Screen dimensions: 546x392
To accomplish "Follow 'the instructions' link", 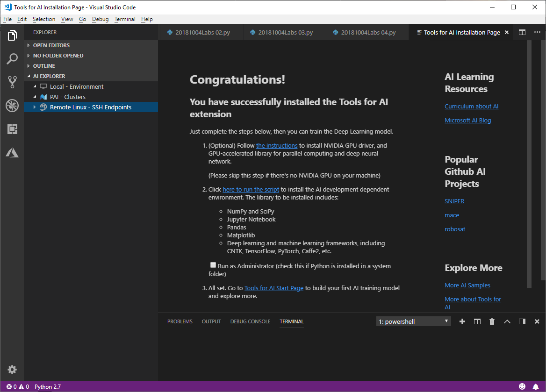I will point(277,145).
